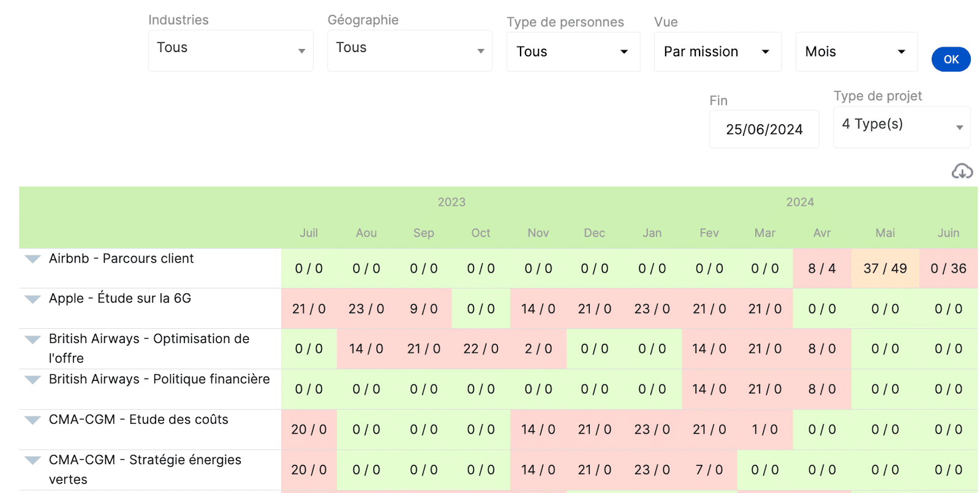Open the Type de projet dropdown
Screen dimensions: 980x493
click(902, 127)
